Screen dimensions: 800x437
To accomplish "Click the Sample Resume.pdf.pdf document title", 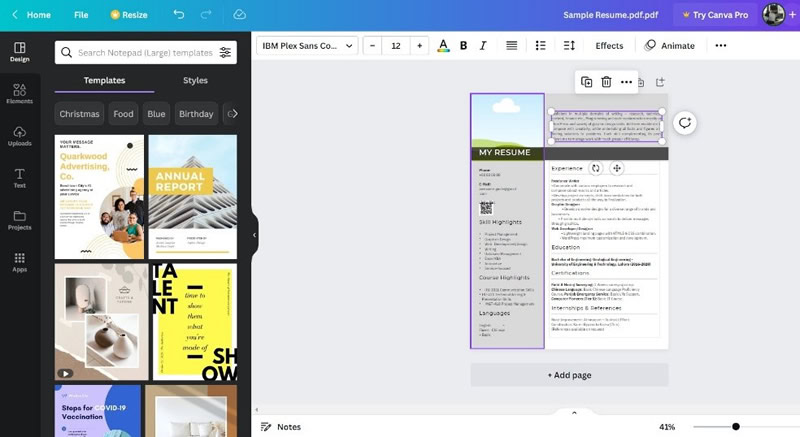I will click(x=611, y=15).
